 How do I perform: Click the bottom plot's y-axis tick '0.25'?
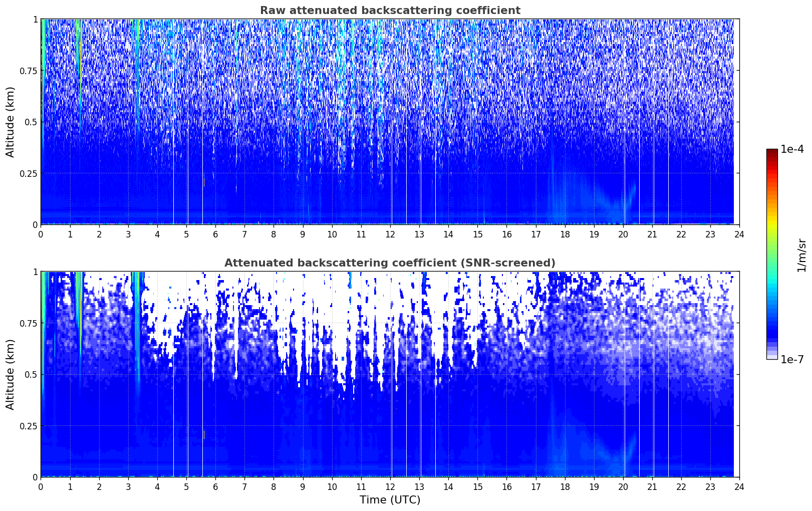pos(29,426)
